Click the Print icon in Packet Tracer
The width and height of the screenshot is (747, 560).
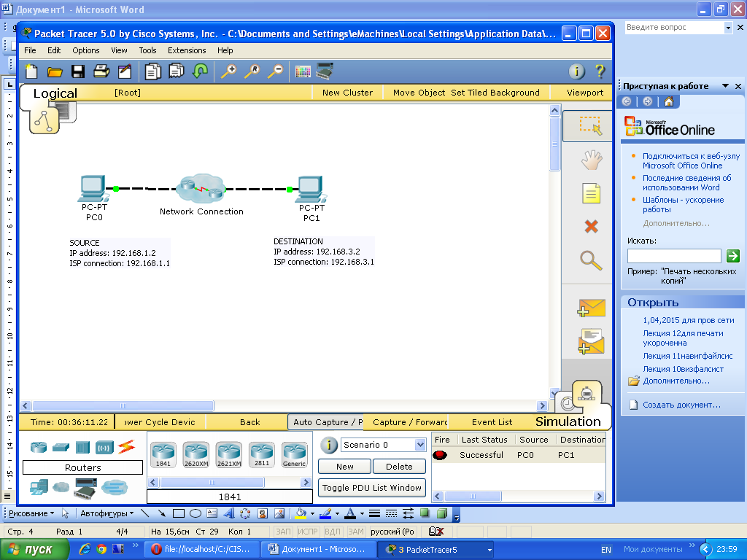click(x=101, y=71)
